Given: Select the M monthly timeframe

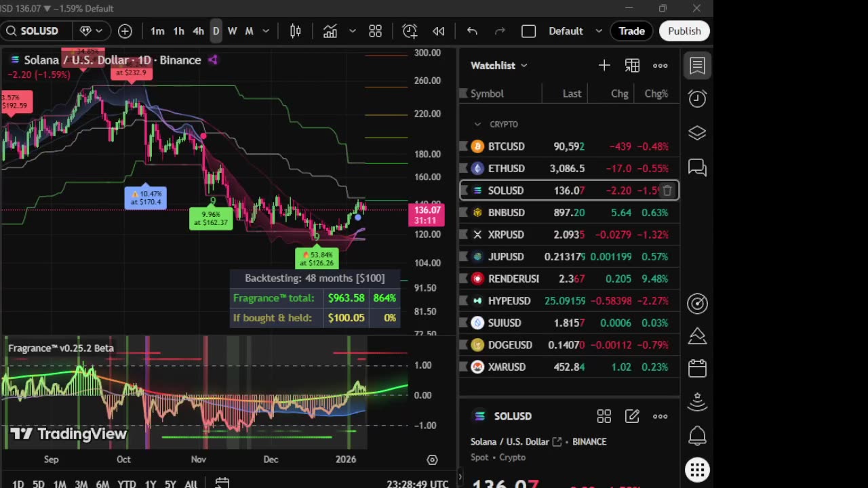Looking at the screenshot, I should (249, 31).
